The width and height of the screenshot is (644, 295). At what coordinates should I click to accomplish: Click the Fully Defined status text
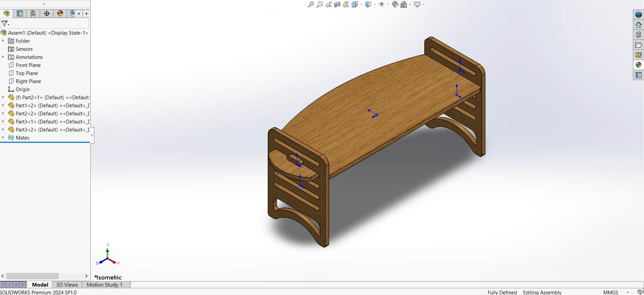click(x=502, y=292)
